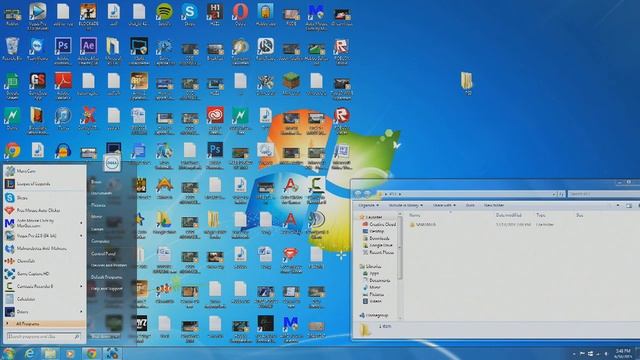Screen dimensions: 640x360
Task: Expand the Vegas Pro 12.0 jump list arrow
Action: pyautogui.click(x=81, y=236)
